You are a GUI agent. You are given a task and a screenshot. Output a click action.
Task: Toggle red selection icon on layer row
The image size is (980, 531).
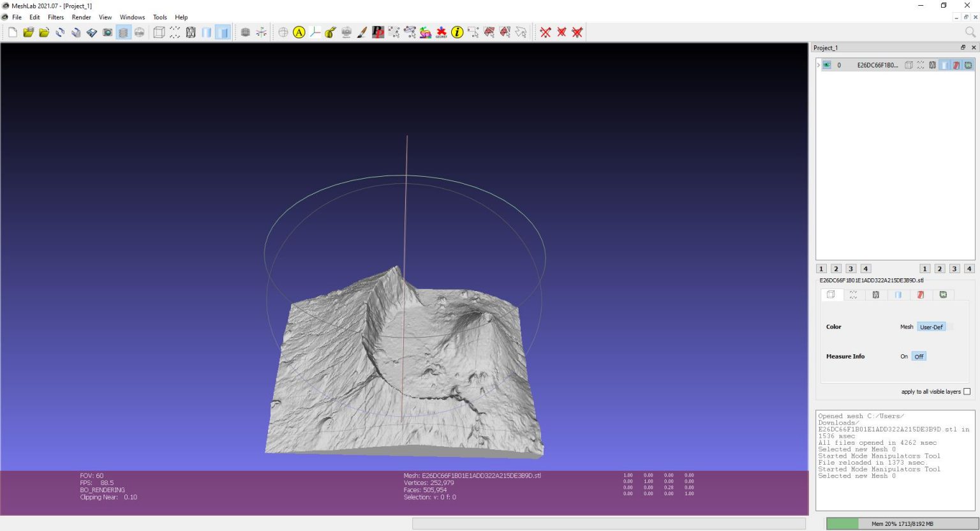point(956,65)
